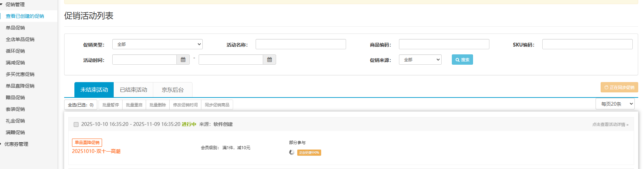Screen dimensions: 644x169
Task: Click the select all (全选) button
Action: [x=81, y=105]
